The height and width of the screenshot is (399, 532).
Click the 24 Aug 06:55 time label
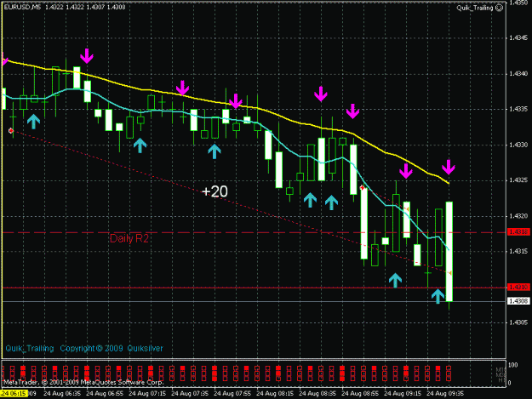(105, 394)
